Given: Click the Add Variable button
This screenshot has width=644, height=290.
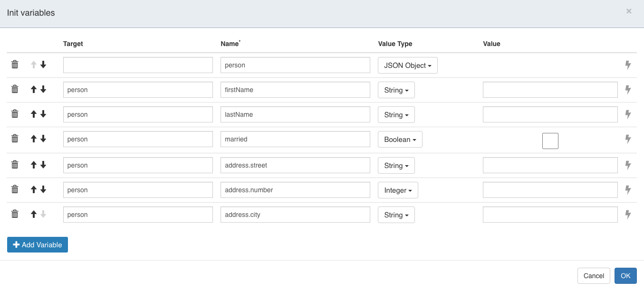Looking at the screenshot, I should pyautogui.click(x=37, y=244).
